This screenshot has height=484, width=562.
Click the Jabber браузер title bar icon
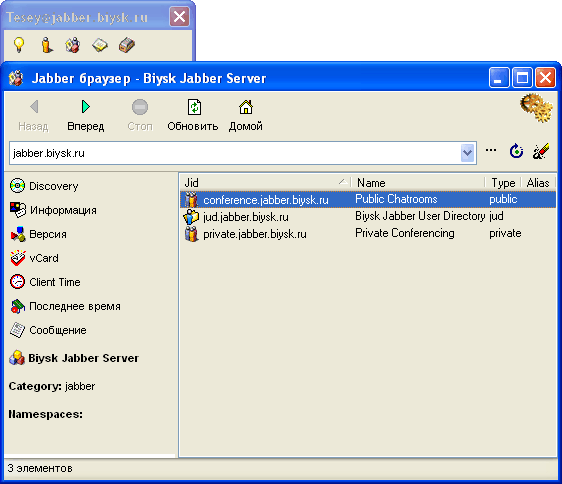coord(16,78)
